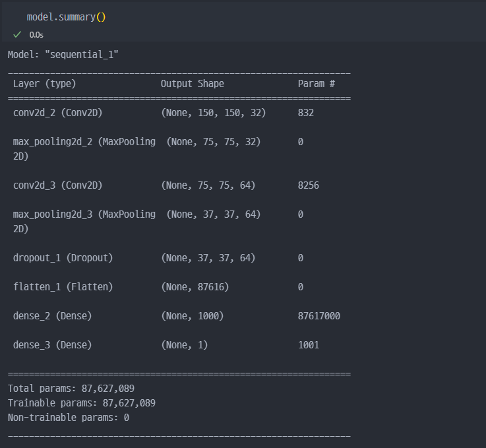This screenshot has height=448, width=486.
Task: Place cursor in model.summary() code line
Action: coord(66,16)
